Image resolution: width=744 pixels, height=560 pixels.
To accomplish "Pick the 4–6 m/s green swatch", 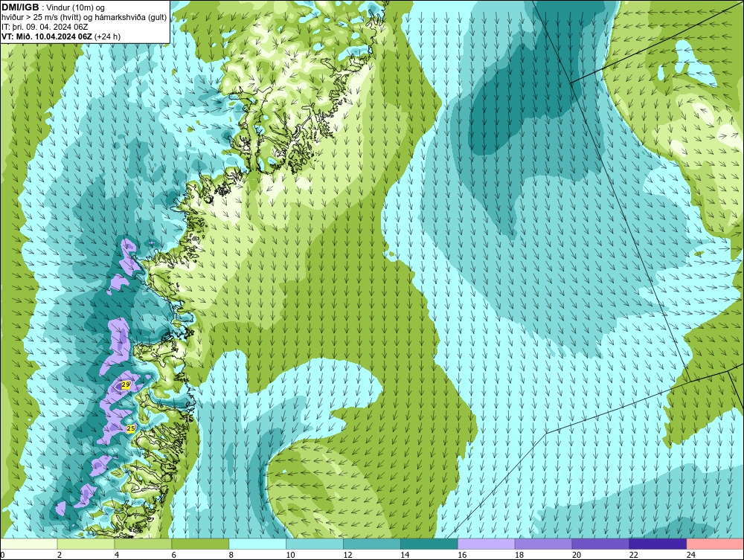I will (143, 544).
